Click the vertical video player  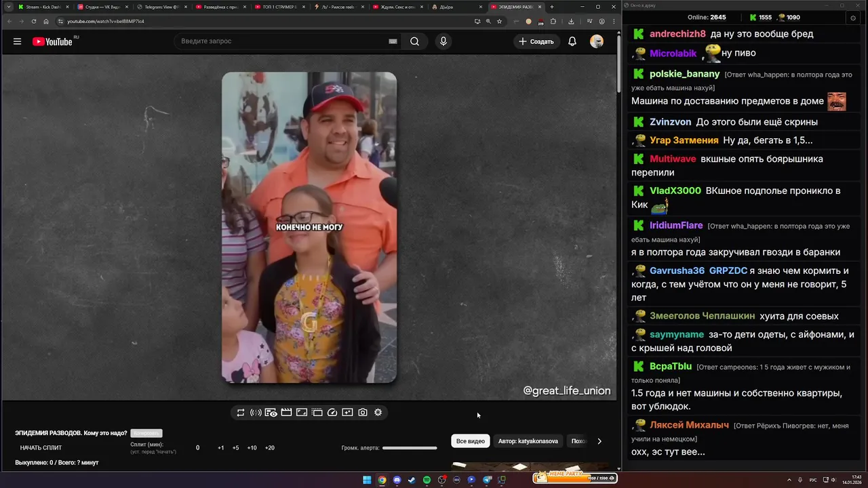pyautogui.click(x=309, y=228)
